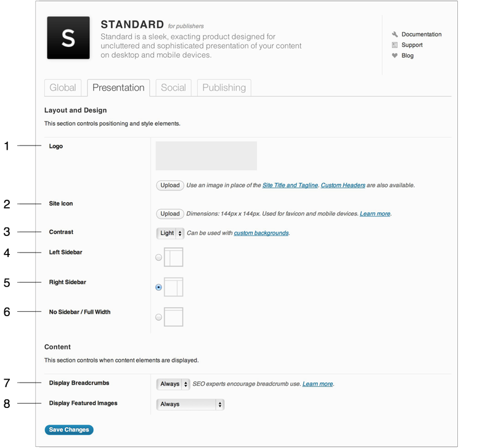The image size is (493, 448).
Task: Select the Right Sidebar radio button
Action: click(158, 287)
